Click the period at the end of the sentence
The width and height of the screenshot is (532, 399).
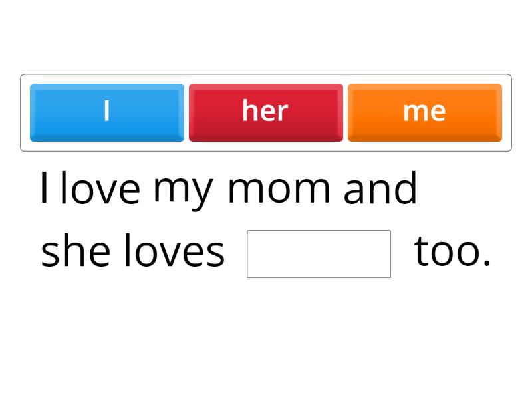pyautogui.click(x=487, y=264)
